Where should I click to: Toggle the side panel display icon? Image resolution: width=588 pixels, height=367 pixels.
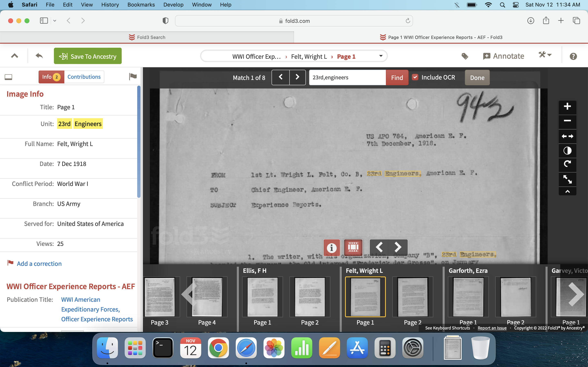click(x=9, y=77)
